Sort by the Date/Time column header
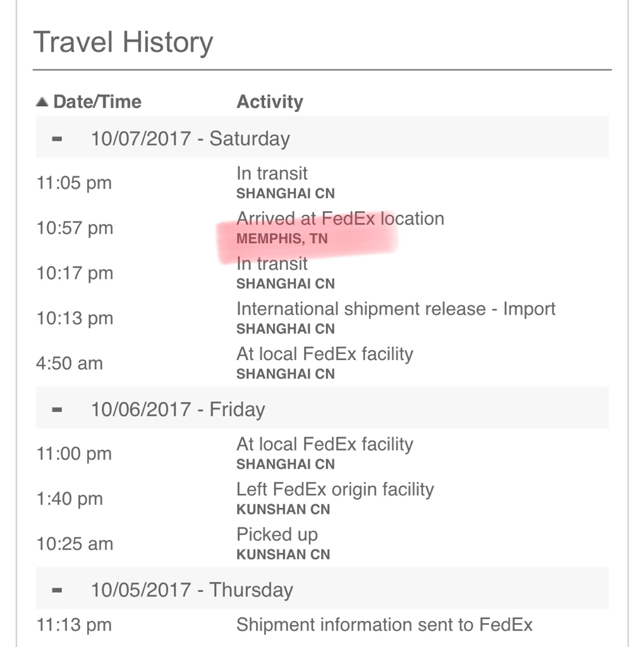The height and width of the screenshot is (647, 644). (97, 102)
